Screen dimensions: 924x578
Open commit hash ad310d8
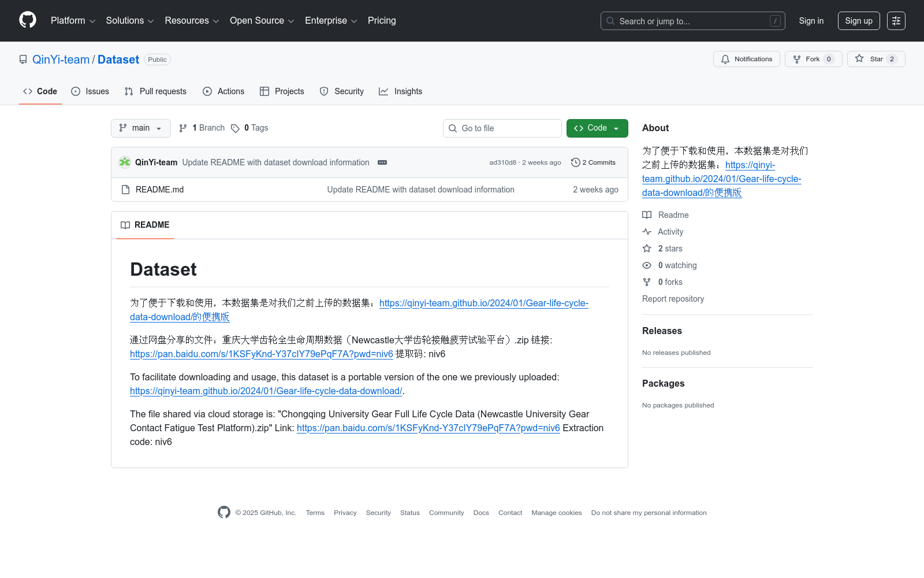tap(502, 162)
